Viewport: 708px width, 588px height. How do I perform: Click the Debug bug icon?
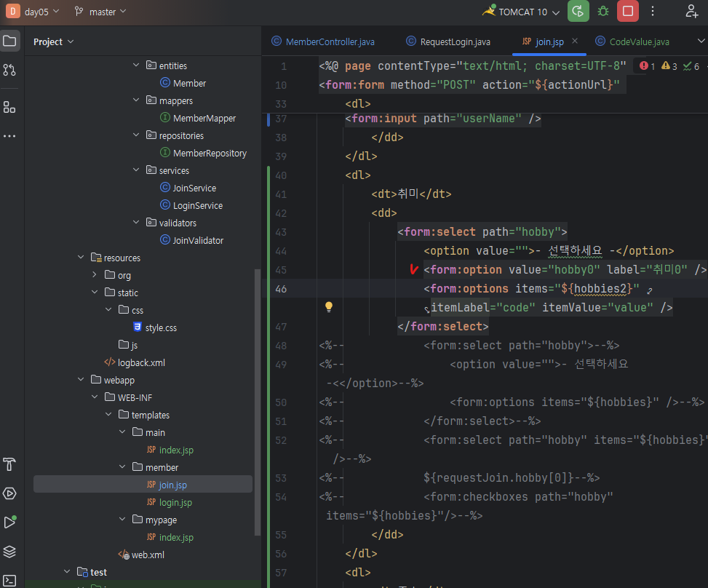coord(603,12)
